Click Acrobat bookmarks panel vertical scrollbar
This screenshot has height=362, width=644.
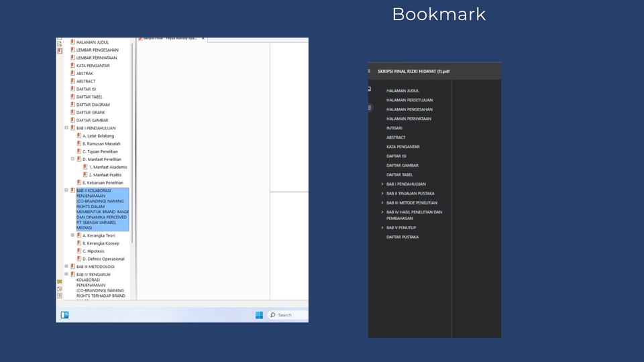tap(132, 143)
